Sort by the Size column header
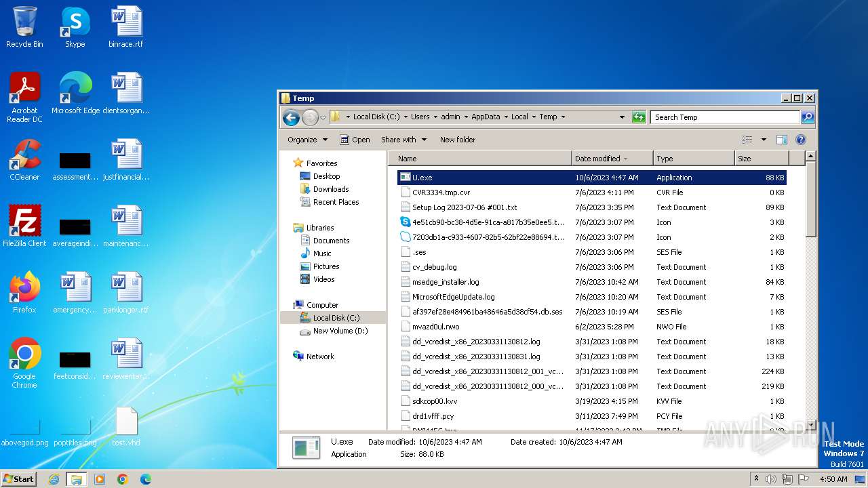This screenshot has width=868, height=488. coord(762,159)
